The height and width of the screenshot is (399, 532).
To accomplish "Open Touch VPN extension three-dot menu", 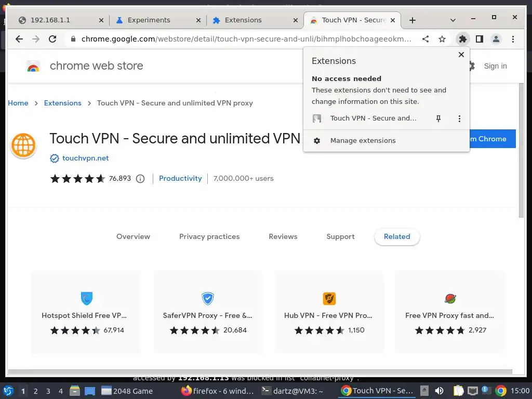I will pyautogui.click(x=459, y=118).
